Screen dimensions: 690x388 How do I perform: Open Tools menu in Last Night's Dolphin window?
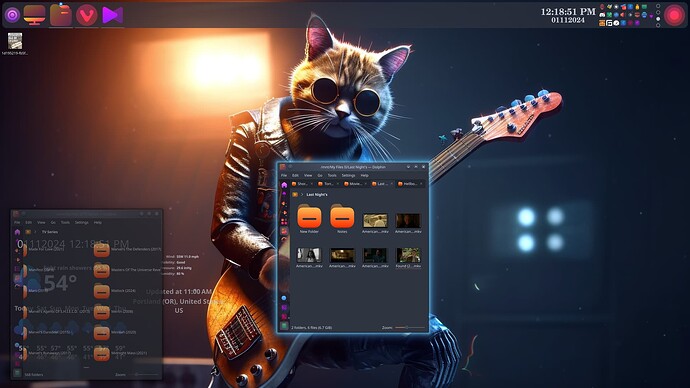tap(332, 176)
